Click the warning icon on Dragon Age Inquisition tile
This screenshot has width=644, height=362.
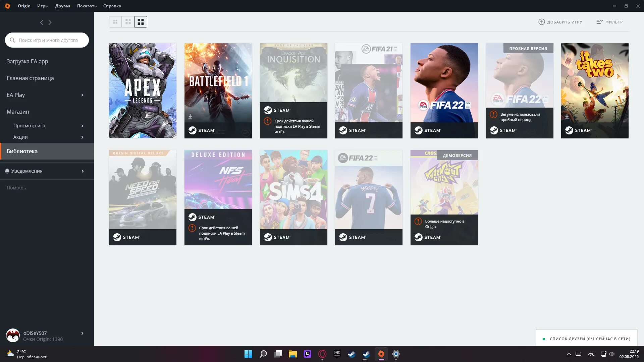[268, 121]
